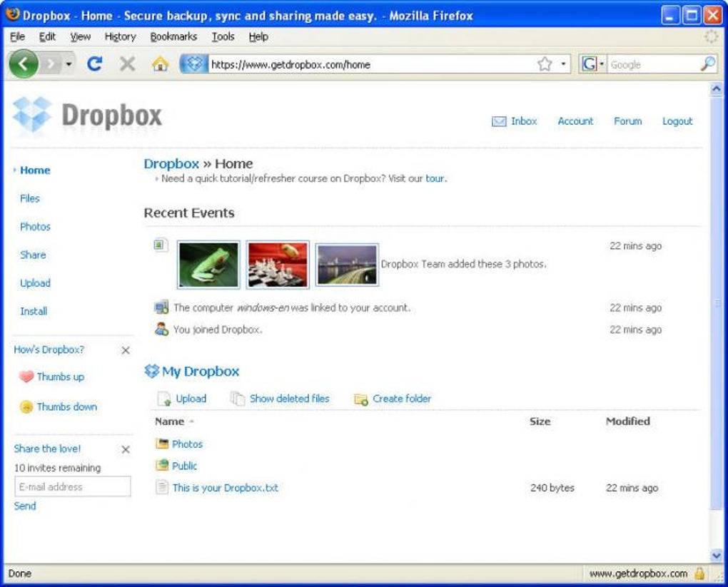Click the photo event icon beside thumbnails
Viewport: 728px width, 587px height.
pos(161,245)
